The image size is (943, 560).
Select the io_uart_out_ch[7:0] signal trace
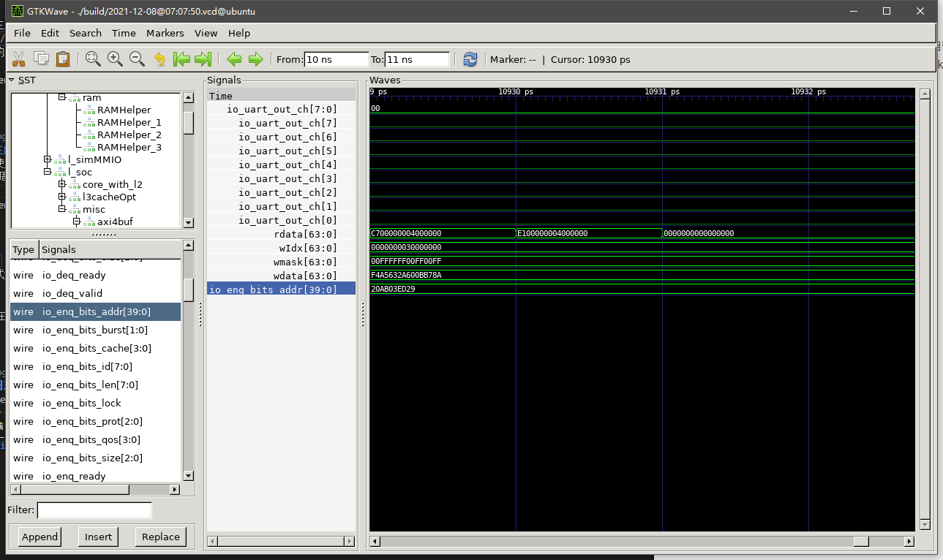tap(282, 109)
